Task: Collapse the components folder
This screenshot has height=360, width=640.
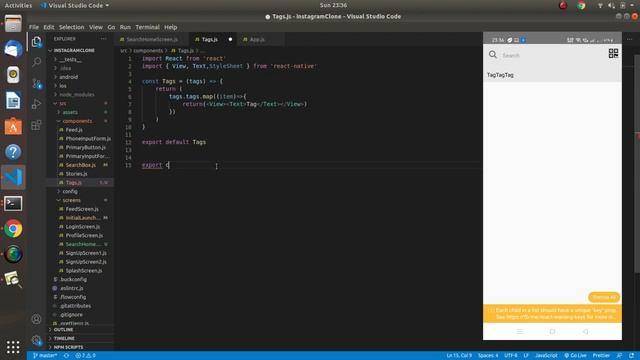Action: point(77,121)
